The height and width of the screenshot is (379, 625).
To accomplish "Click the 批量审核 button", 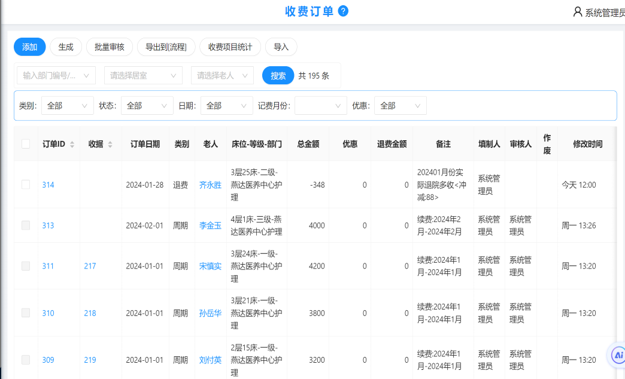I will point(109,47).
